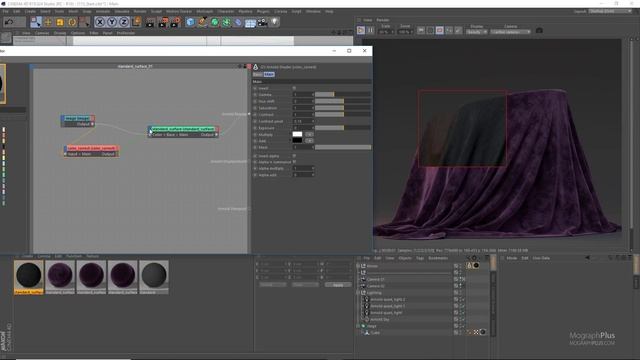Viewport: 640px width, 360px height.
Task: Switch to the Basic tab in shader panel
Action: click(257, 74)
